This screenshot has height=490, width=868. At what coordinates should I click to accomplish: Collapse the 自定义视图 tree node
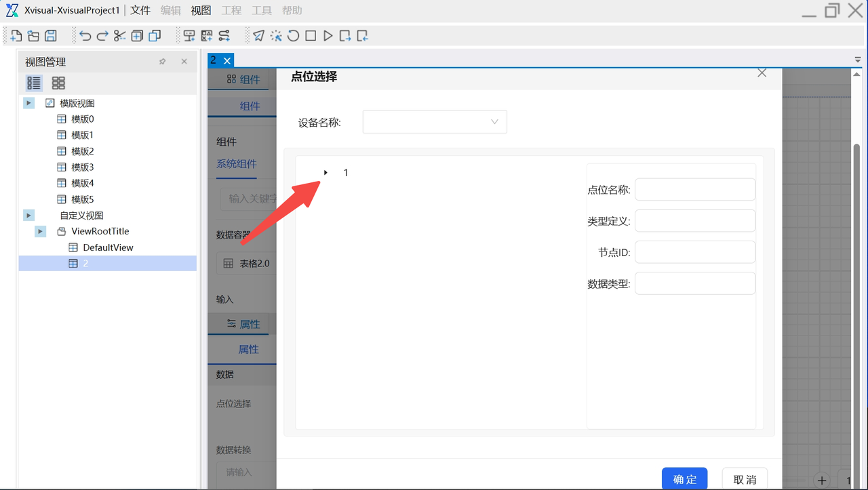click(28, 216)
